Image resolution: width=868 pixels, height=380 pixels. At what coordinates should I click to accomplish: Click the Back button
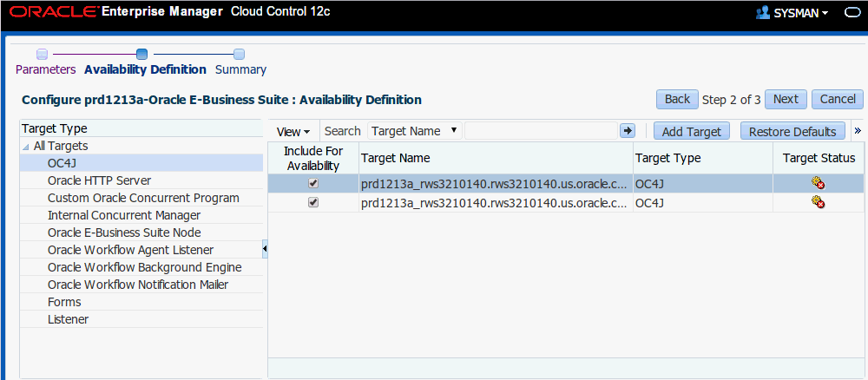click(x=677, y=99)
